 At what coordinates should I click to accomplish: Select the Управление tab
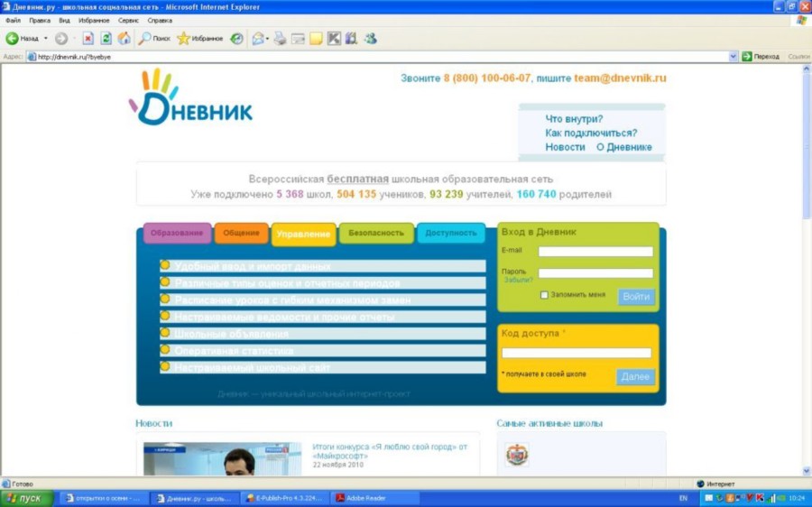pos(303,234)
